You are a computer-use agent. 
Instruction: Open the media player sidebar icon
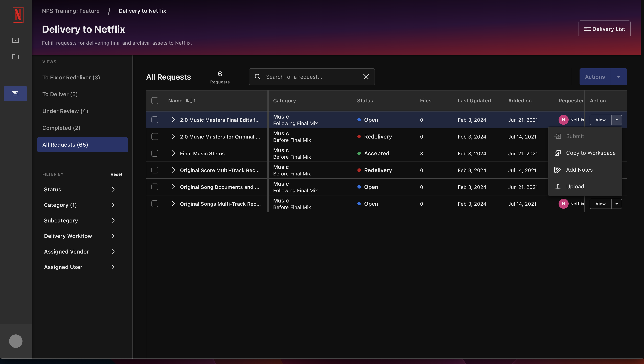[x=15, y=40]
